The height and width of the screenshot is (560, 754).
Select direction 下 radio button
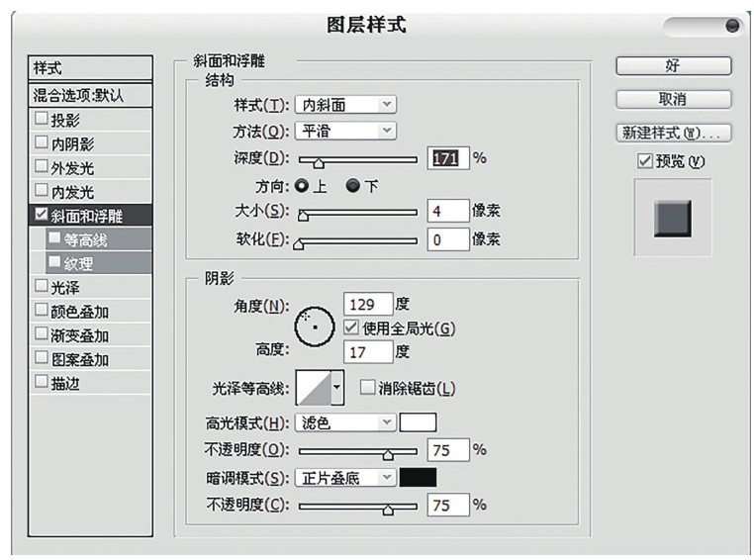(x=353, y=186)
